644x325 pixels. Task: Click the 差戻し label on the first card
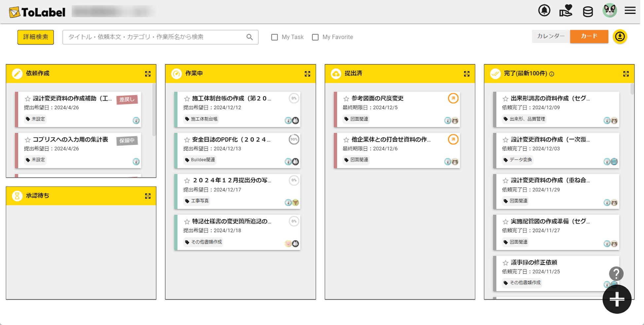point(127,99)
